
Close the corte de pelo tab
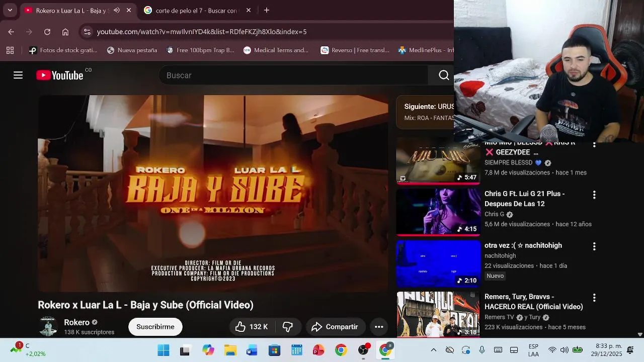coord(249,10)
